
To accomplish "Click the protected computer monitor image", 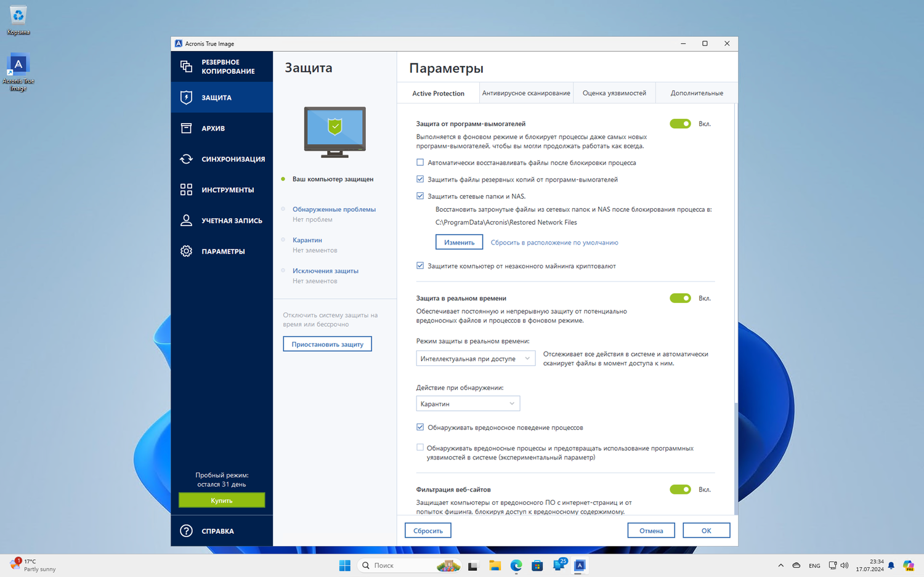I will point(334,132).
